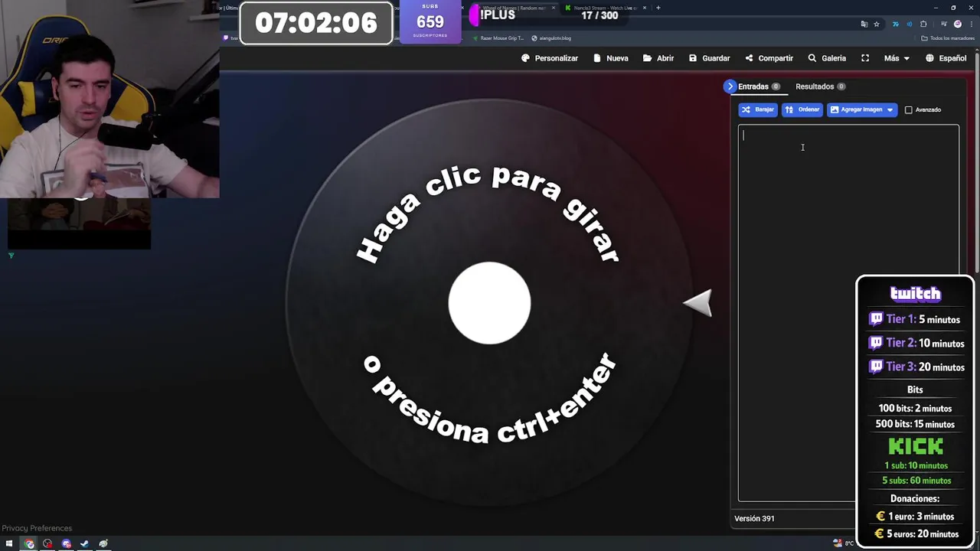Switch to the Entradas tab
This screenshot has height=551, width=980.
point(759,86)
